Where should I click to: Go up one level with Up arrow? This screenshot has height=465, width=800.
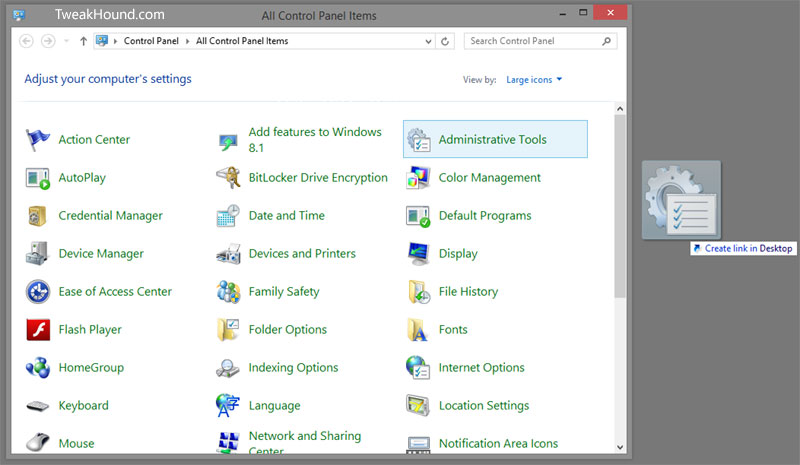[83, 41]
